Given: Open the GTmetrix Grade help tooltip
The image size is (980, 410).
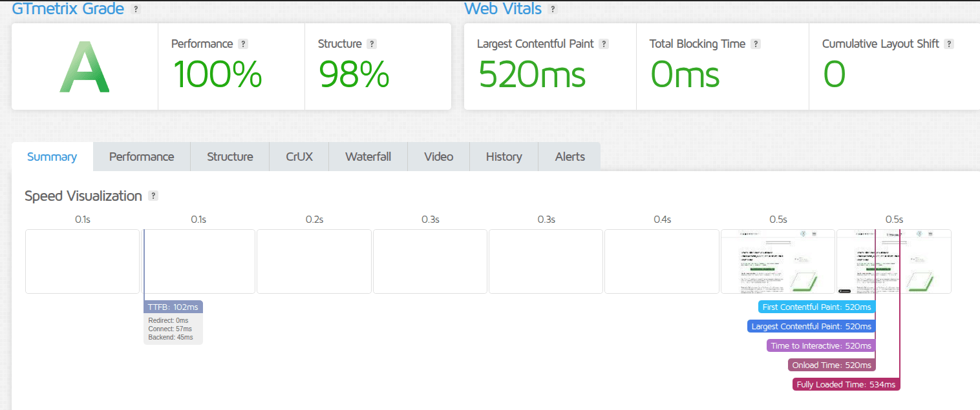Looking at the screenshot, I should pos(135,9).
